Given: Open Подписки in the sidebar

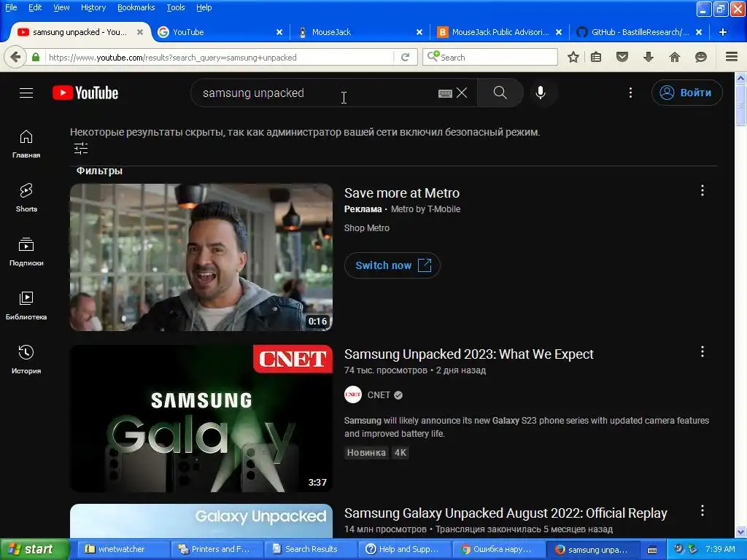Looking at the screenshot, I should [26, 252].
